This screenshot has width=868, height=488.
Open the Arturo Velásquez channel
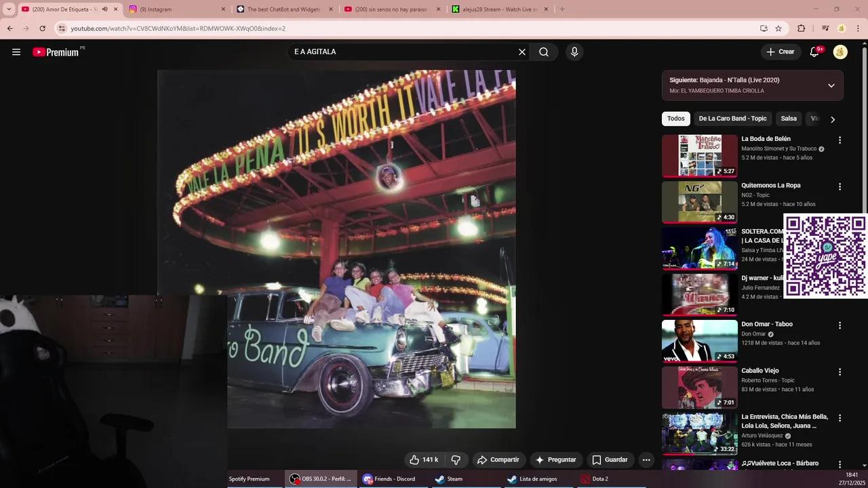tap(762, 436)
